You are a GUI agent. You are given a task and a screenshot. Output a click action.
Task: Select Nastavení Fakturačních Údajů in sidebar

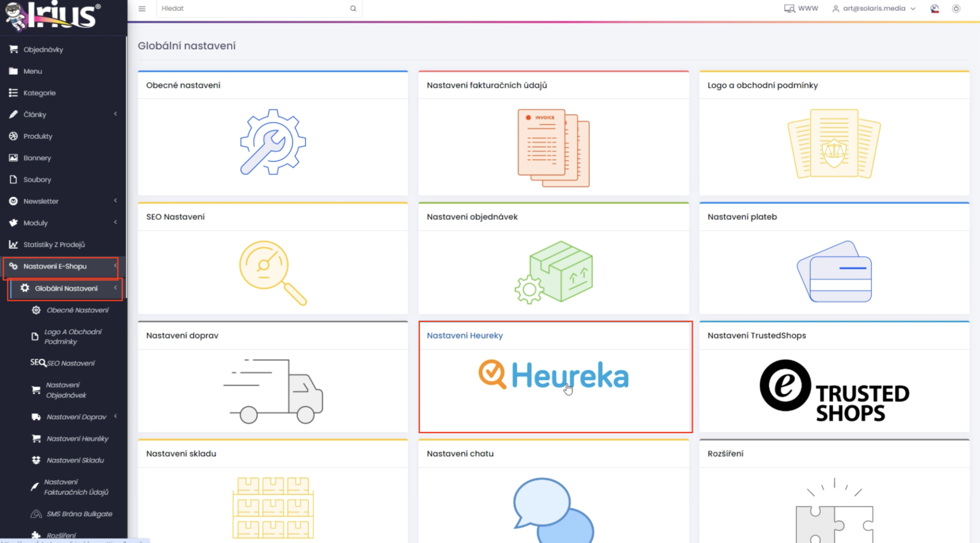point(76,487)
